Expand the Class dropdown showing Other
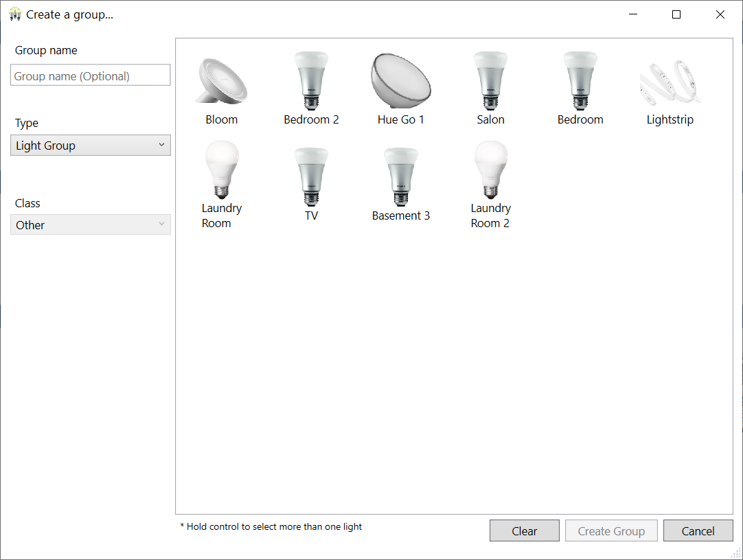The height and width of the screenshot is (560, 743). coord(91,225)
